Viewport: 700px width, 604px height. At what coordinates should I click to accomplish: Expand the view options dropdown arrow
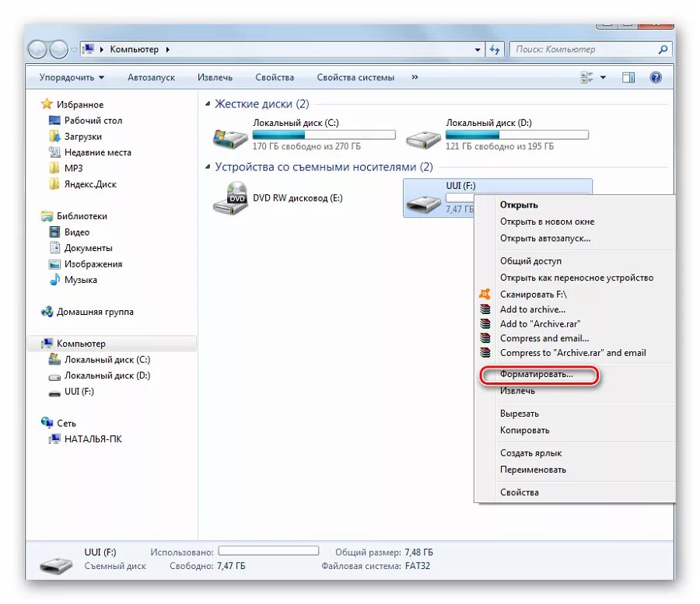[x=603, y=78]
